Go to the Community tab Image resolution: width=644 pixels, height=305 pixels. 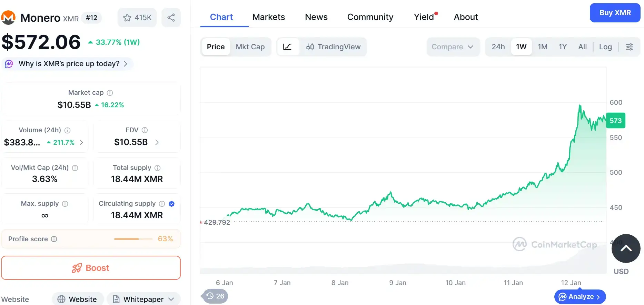(x=370, y=17)
